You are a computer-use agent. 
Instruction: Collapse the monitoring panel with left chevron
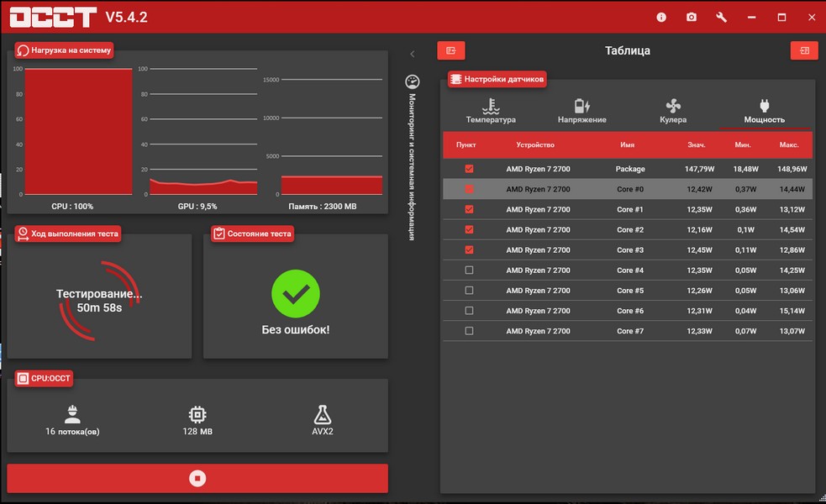pyautogui.click(x=413, y=54)
